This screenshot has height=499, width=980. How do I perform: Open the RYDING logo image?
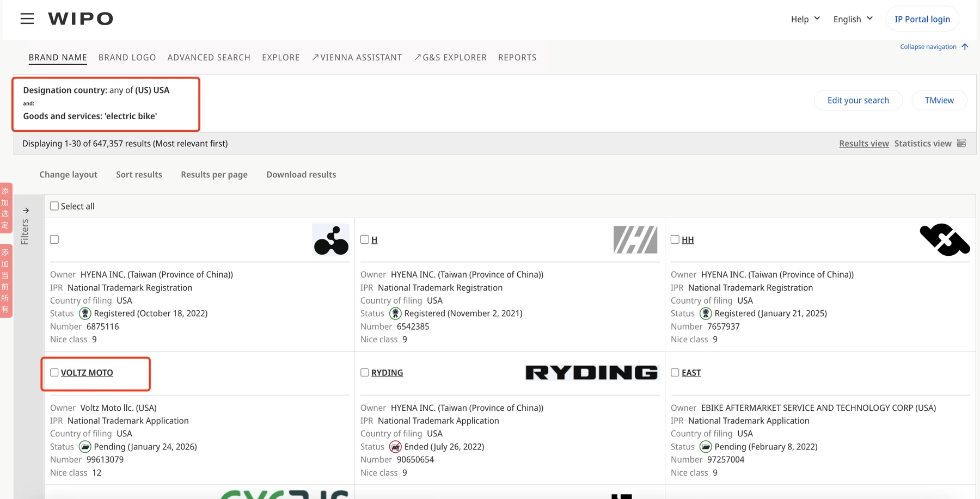coord(592,373)
